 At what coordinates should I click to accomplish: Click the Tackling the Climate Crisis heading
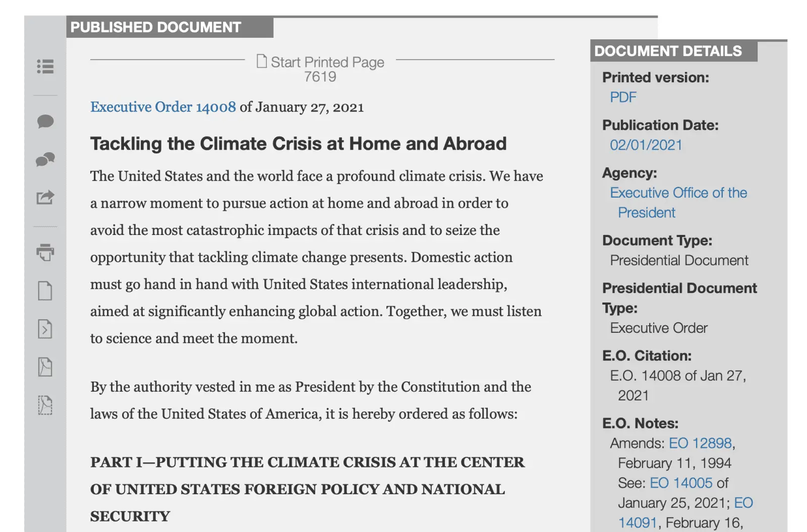tap(298, 144)
